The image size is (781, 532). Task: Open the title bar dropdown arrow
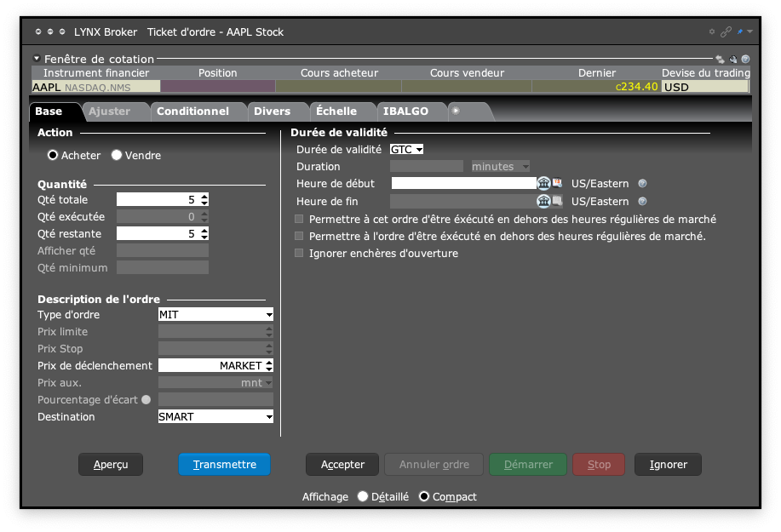pos(749,31)
